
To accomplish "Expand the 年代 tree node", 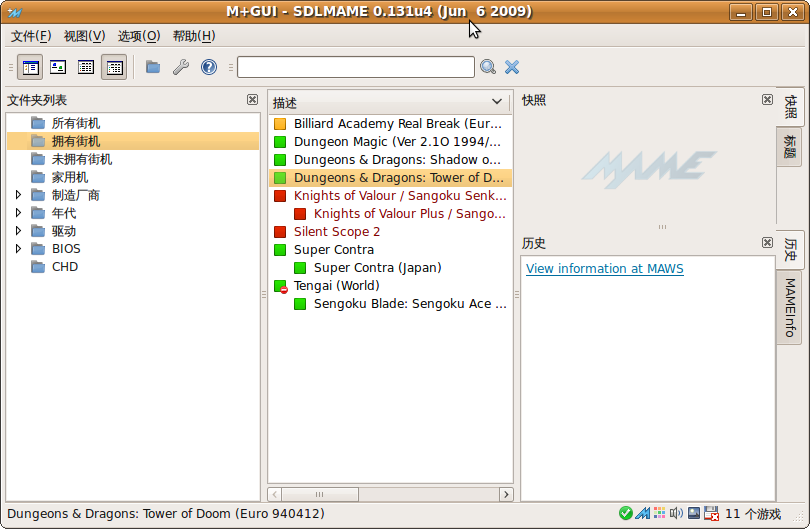I will (18, 213).
